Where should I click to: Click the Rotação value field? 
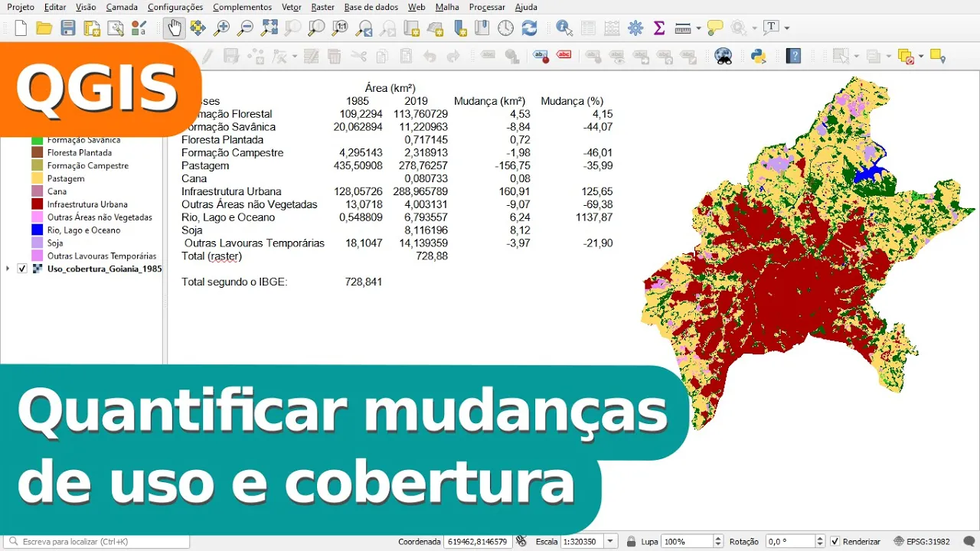tap(790, 542)
